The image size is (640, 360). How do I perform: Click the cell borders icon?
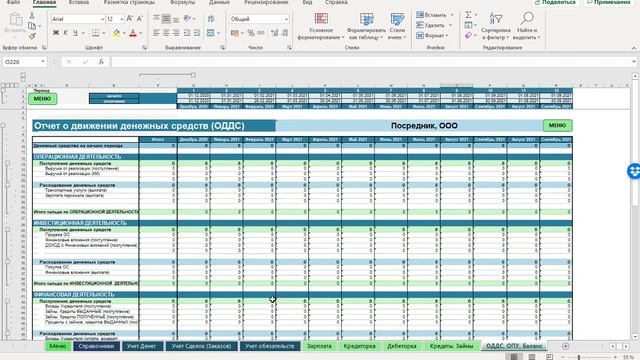pos(96,33)
